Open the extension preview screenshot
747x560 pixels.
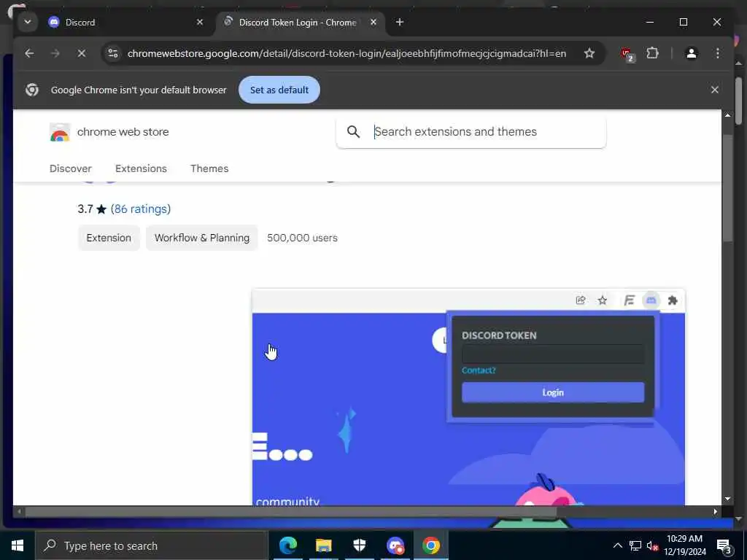coord(468,397)
